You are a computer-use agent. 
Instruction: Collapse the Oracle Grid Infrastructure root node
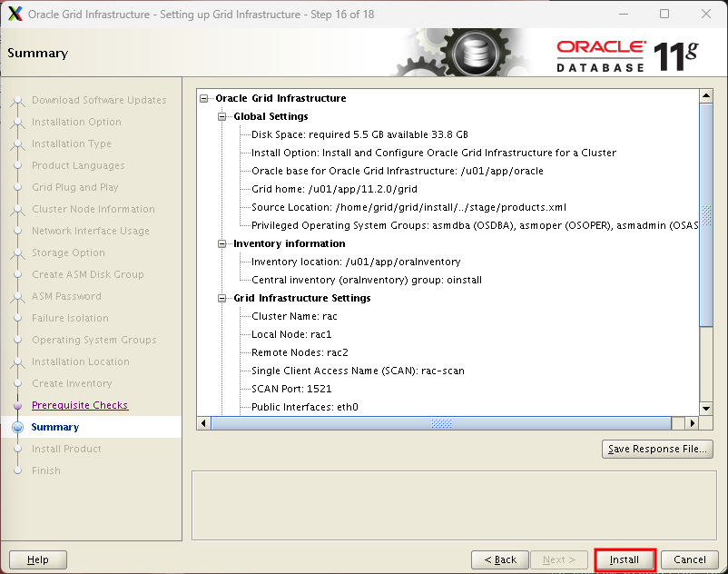[204, 98]
